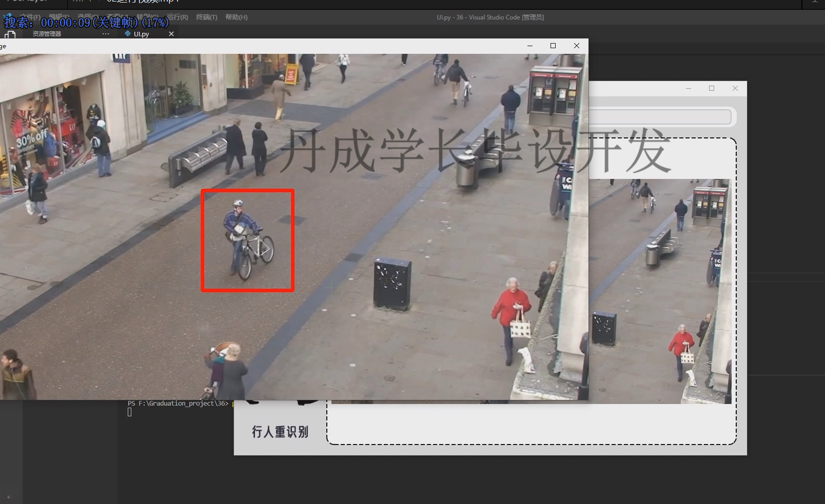
Task: Click the text input field in re-ID window
Action: click(x=660, y=117)
